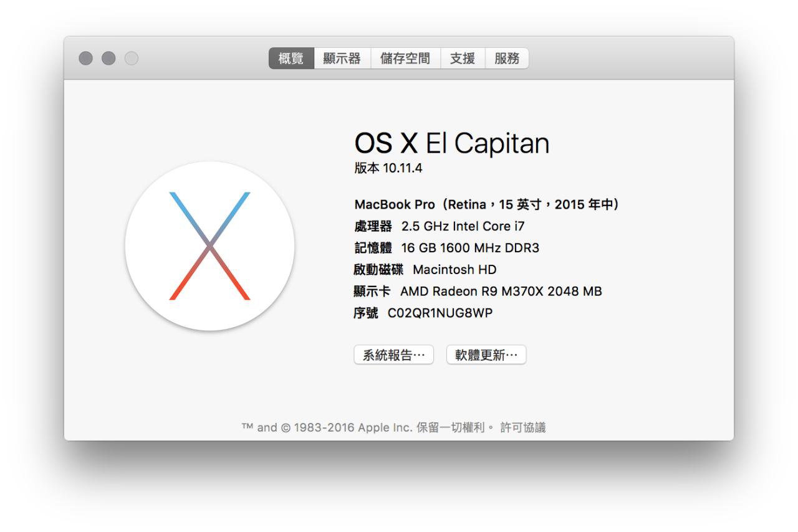Open the 服務 tab

pyautogui.click(x=507, y=59)
